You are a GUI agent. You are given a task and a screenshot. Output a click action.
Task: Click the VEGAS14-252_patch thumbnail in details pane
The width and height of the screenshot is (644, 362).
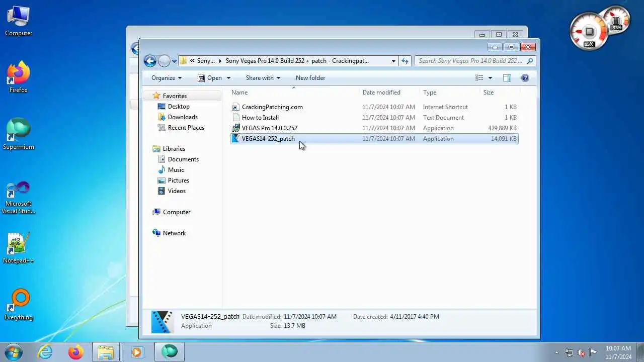[163, 322]
